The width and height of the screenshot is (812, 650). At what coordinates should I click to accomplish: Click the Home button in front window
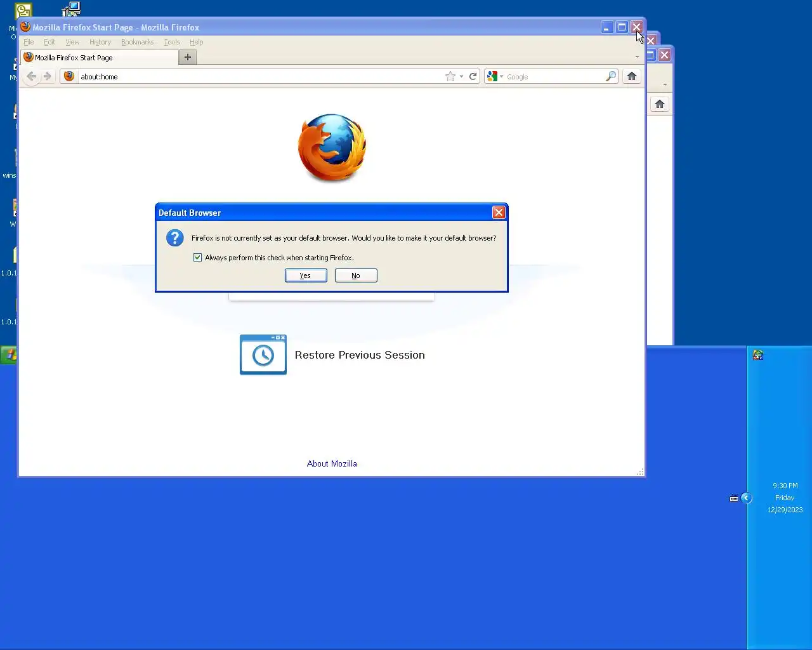pyautogui.click(x=632, y=76)
